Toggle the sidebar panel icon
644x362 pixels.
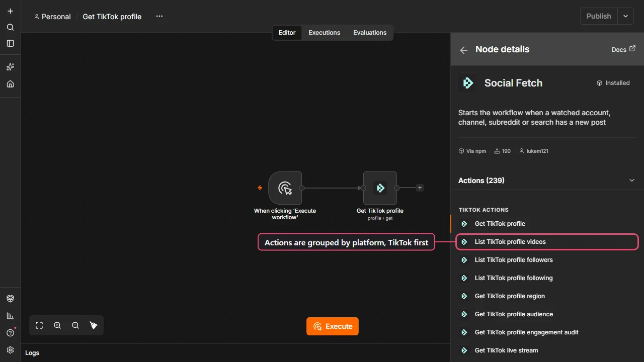point(10,43)
